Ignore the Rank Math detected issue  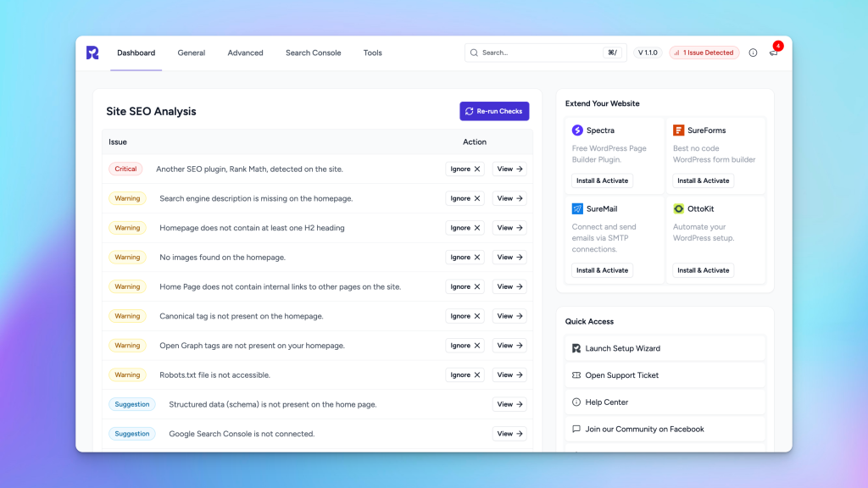[x=465, y=169]
